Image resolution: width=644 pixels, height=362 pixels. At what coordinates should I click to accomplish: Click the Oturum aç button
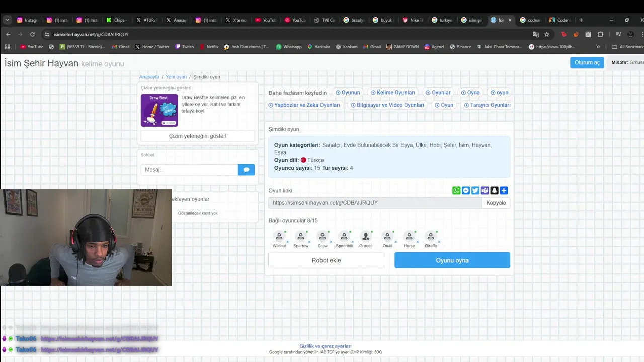(587, 62)
